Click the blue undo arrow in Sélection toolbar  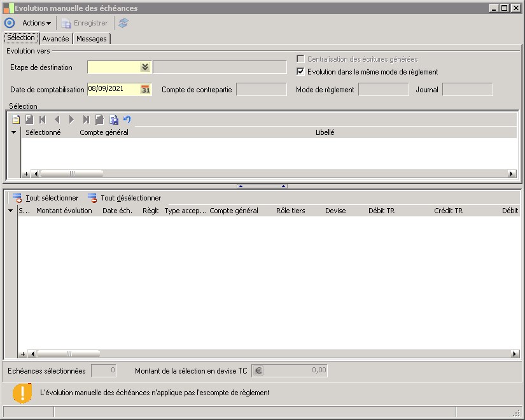(127, 119)
